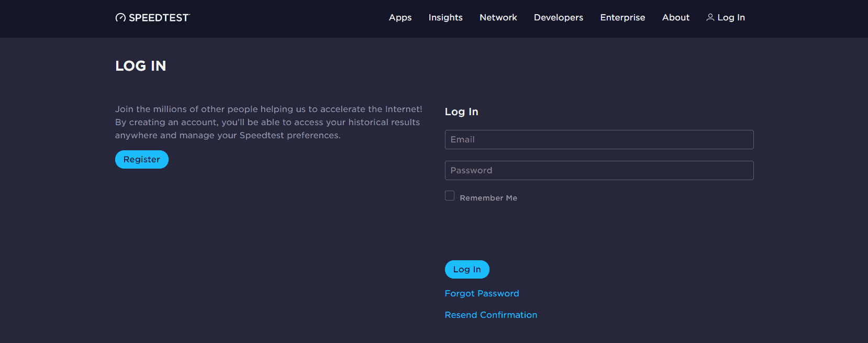Click the Speedtest gauge logo icon
The width and height of the screenshot is (868, 343).
(120, 18)
